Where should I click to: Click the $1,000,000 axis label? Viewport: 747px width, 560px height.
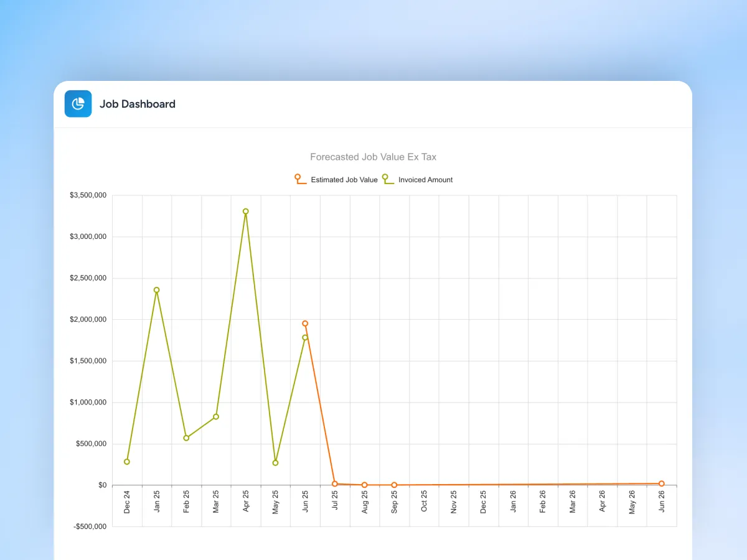point(88,402)
